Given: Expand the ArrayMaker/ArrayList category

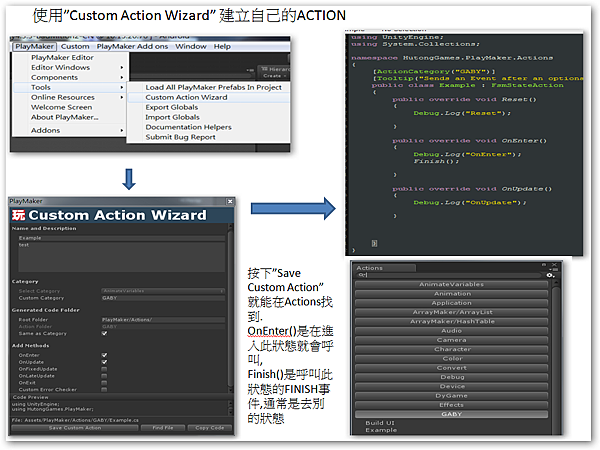Looking at the screenshot, I should 452,312.
